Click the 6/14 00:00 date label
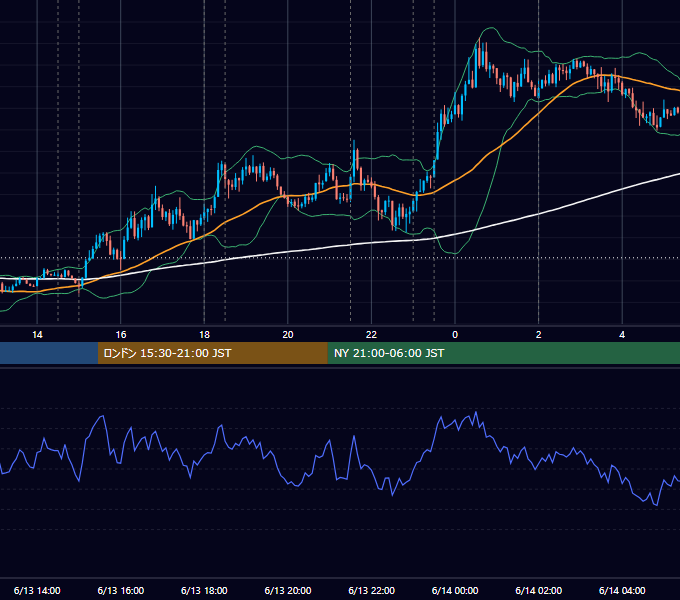 point(455,590)
